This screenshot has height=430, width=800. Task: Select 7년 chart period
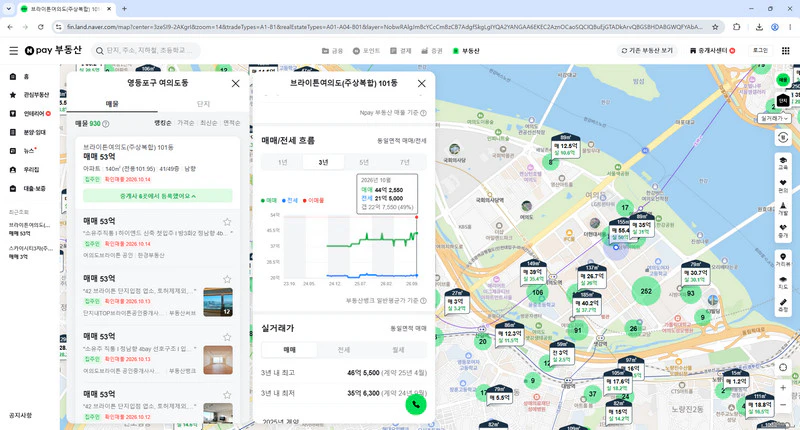pos(405,162)
